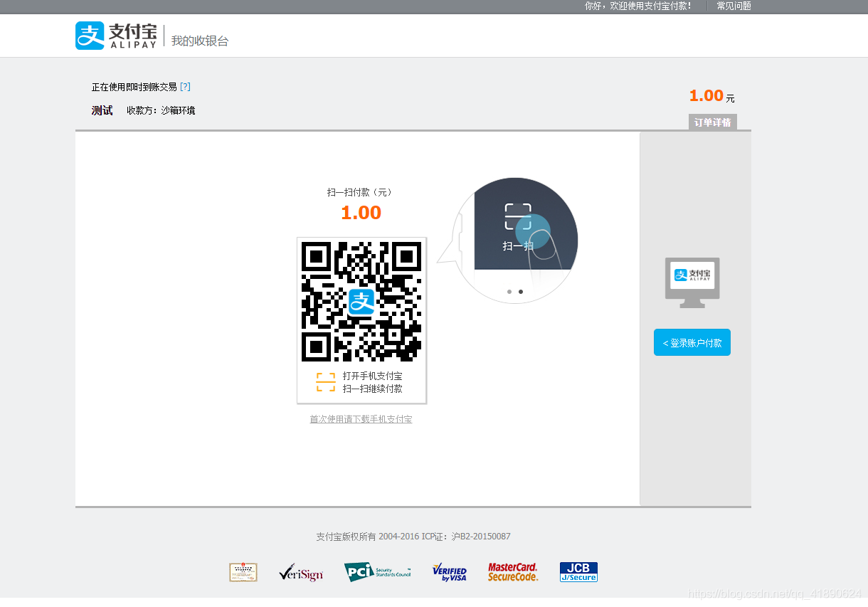Click the 登录账户付款 button

(x=692, y=342)
